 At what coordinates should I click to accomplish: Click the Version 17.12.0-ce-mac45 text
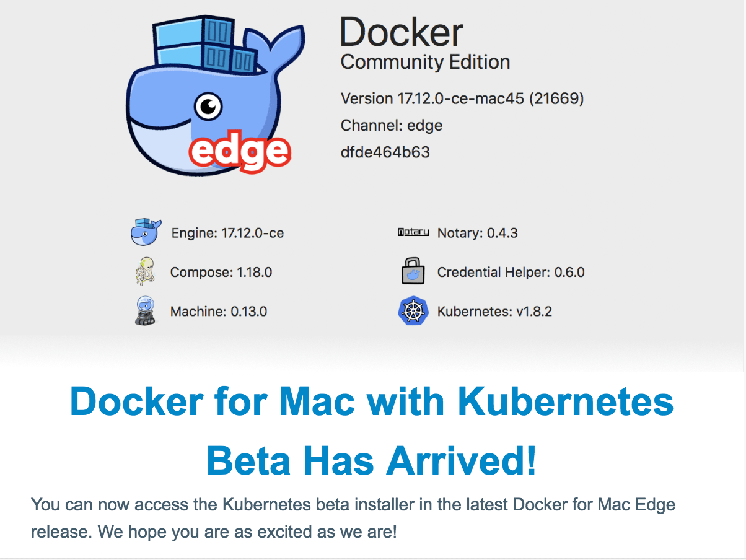(x=462, y=98)
